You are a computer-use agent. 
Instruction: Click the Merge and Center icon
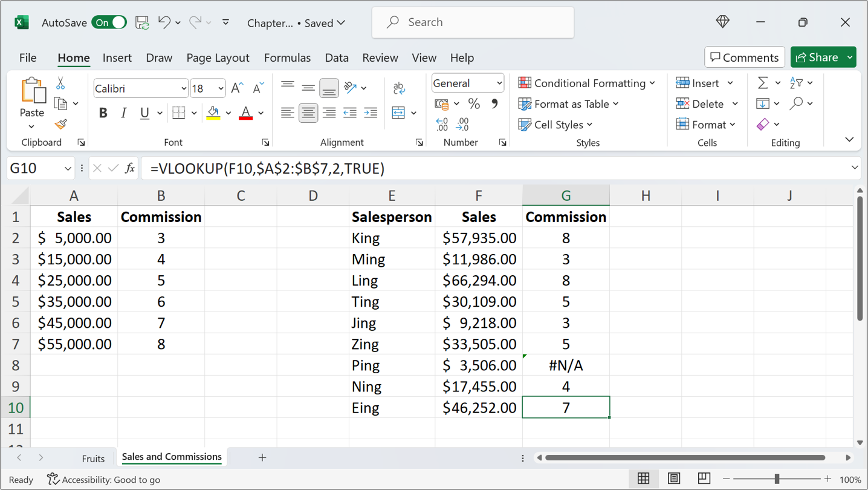pos(398,113)
